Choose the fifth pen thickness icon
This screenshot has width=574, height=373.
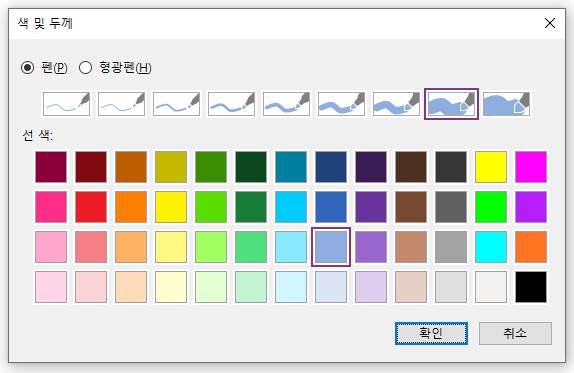point(286,104)
